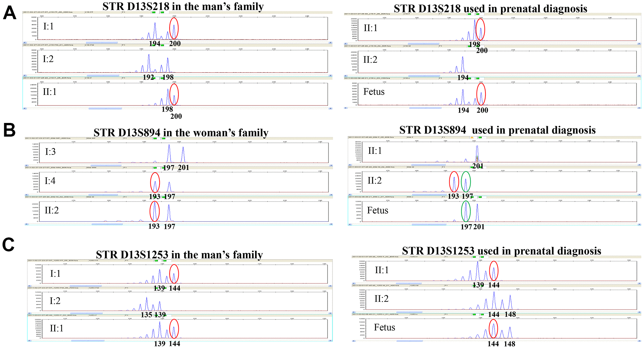Viewport: 644px width, 349px height.
Task: Select the 894-MM sample header in panel B
Action: pyautogui.click(x=91, y=168)
